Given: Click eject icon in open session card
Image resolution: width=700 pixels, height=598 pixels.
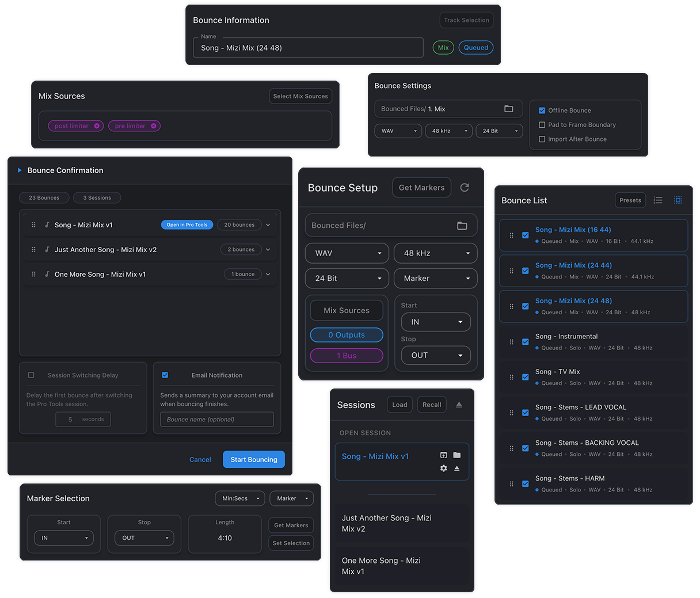Looking at the screenshot, I should 456,469.
